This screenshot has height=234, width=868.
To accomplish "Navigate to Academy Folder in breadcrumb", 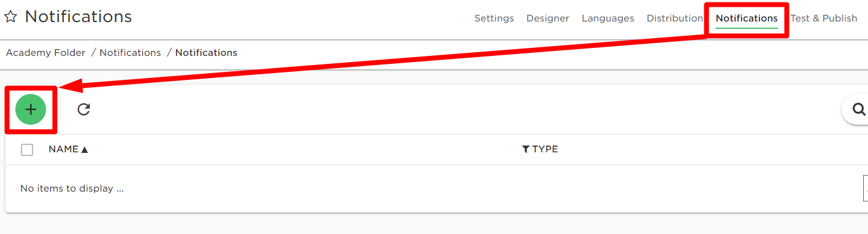I will pyautogui.click(x=45, y=53).
